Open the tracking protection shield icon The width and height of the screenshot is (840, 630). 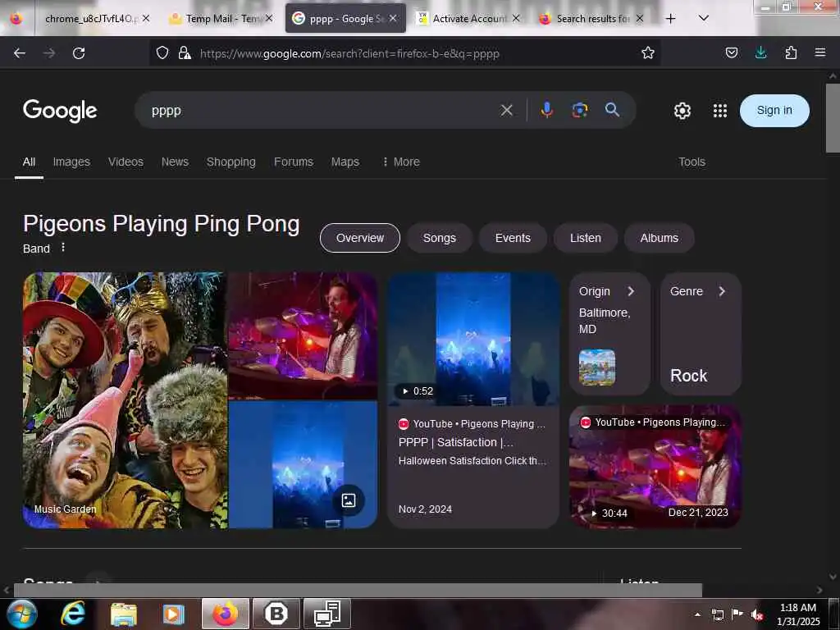[162, 52]
